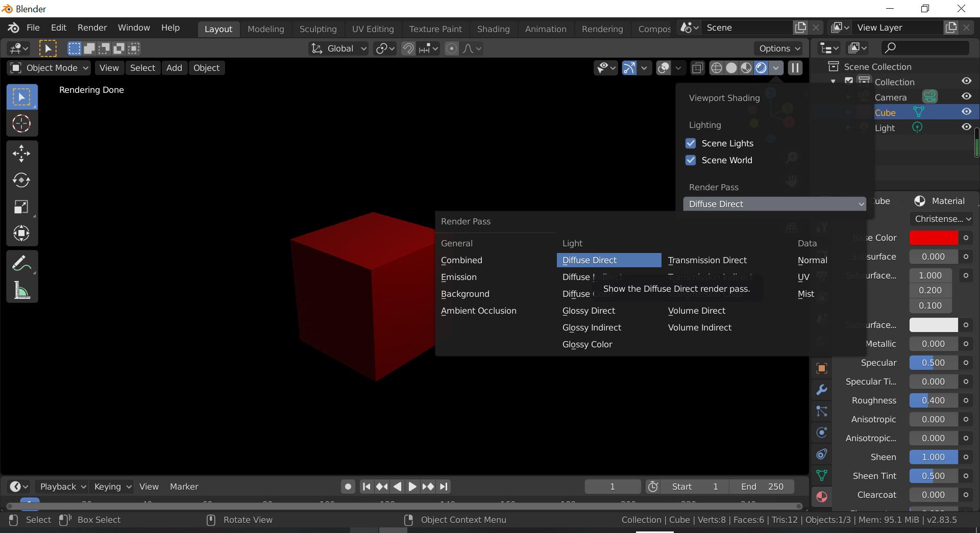
Task: Open the Material properties tab
Action: (822, 497)
